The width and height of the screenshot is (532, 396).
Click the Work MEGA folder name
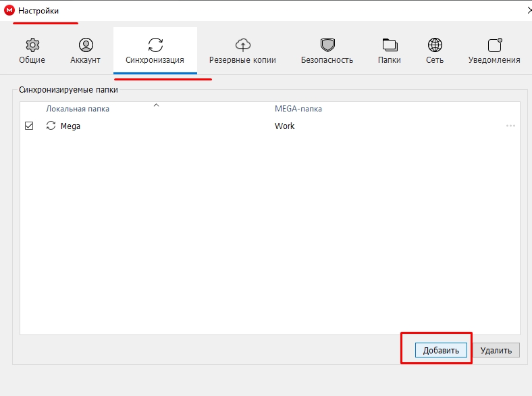284,126
